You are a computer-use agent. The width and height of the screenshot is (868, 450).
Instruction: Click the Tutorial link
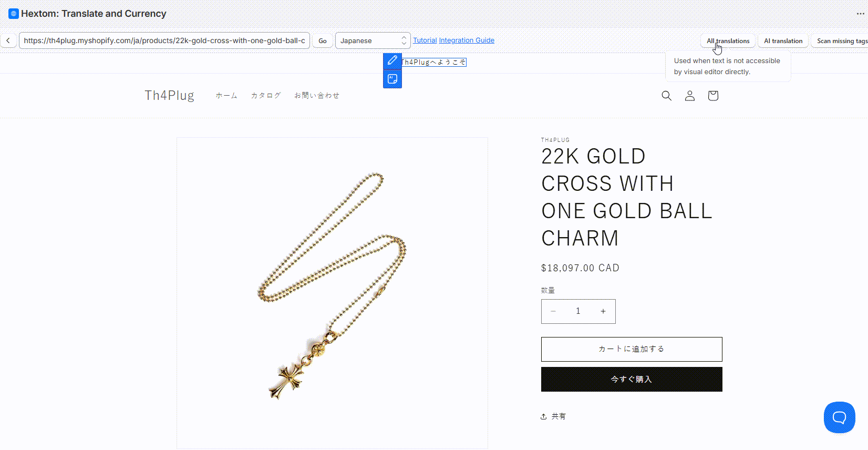point(425,40)
